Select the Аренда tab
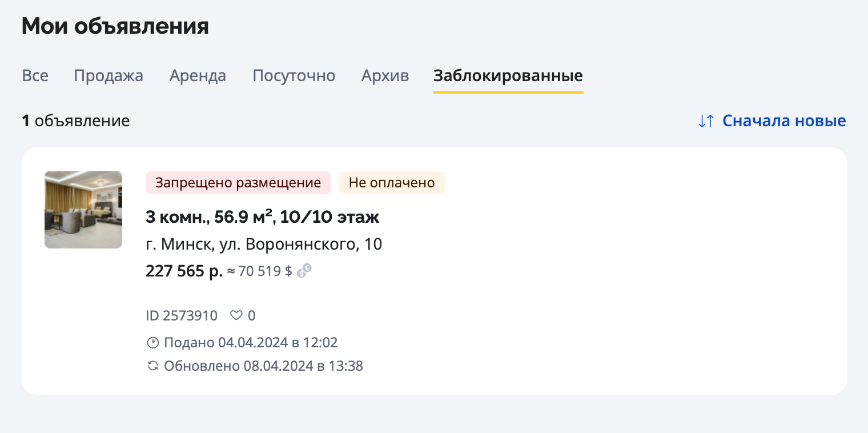Screen dimensions: 868x433 [198, 76]
